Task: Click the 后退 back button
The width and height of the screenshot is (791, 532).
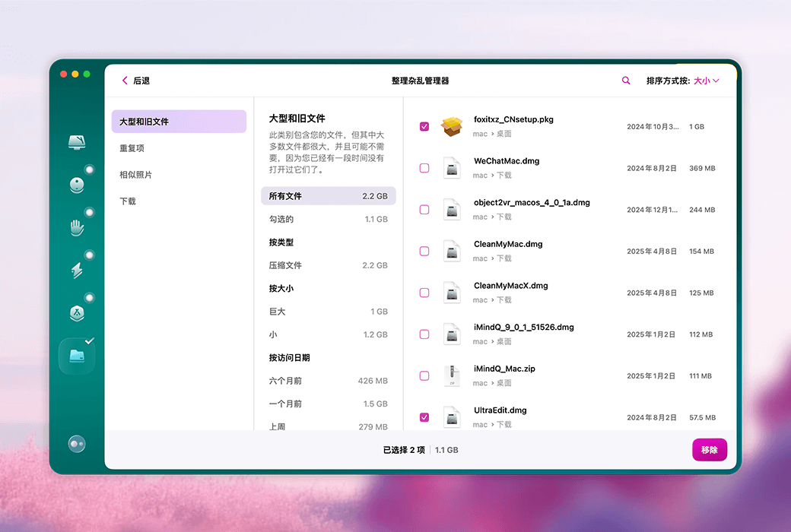Action: click(x=135, y=81)
